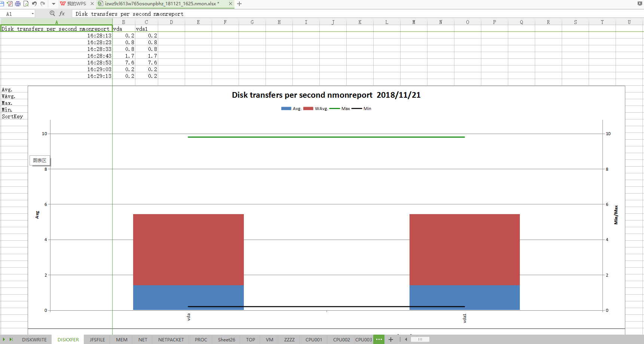Open the MEM sheet tab
The image size is (644, 344).
pos(122,340)
